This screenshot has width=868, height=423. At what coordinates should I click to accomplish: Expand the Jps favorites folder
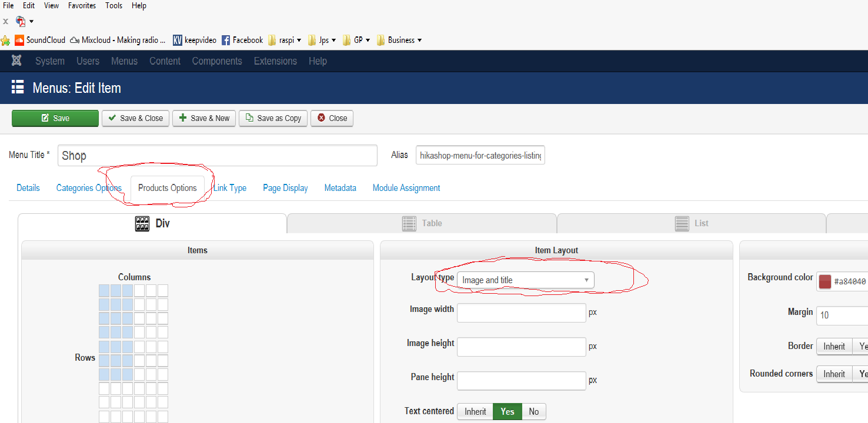tap(322, 40)
